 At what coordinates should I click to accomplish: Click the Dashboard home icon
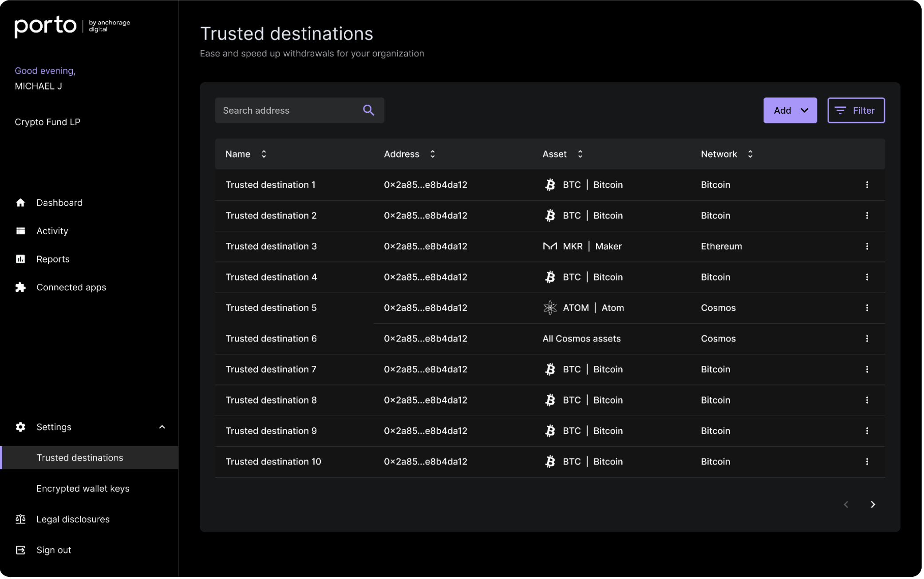point(20,203)
